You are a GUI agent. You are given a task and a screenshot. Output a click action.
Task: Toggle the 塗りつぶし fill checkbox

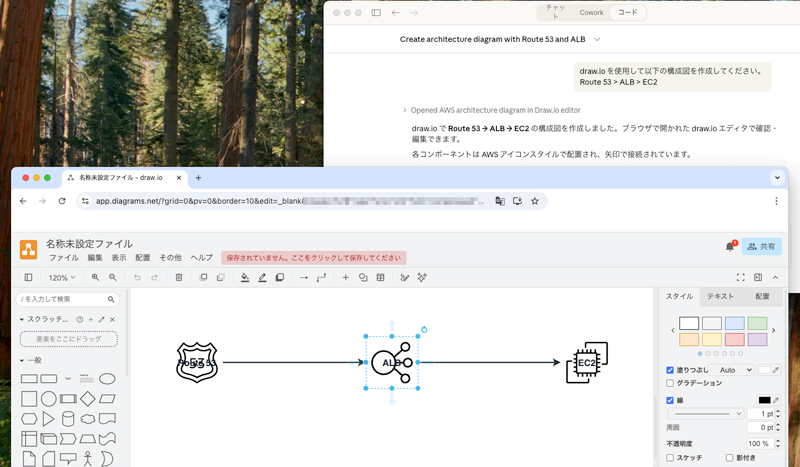click(670, 370)
